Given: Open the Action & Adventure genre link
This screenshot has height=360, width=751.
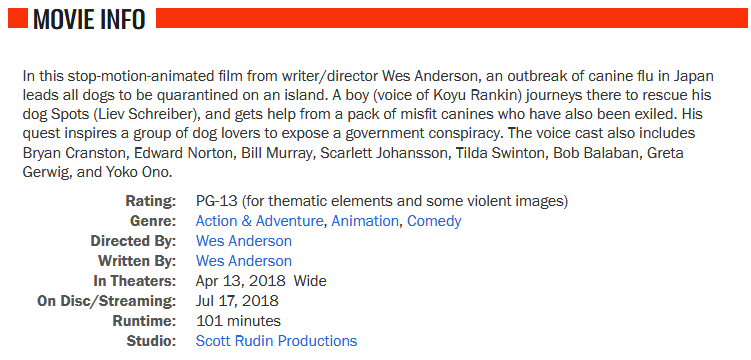Looking at the screenshot, I should [259, 221].
